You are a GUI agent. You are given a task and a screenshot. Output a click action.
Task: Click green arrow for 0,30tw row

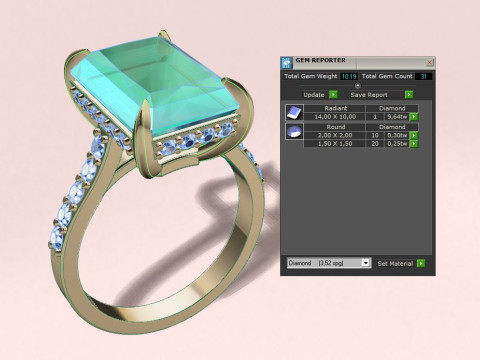click(x=414, y=135)
